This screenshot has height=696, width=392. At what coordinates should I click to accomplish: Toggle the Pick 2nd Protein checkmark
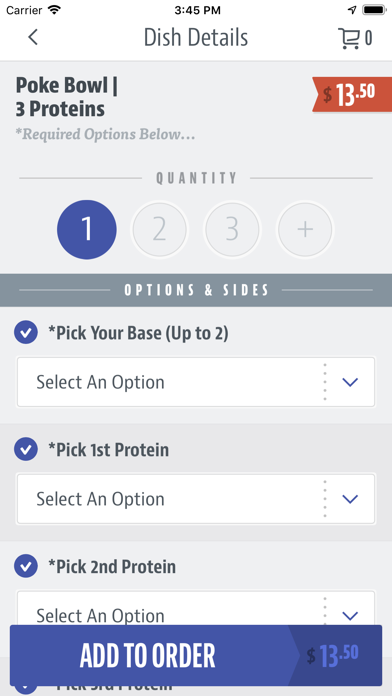(26, 566)
